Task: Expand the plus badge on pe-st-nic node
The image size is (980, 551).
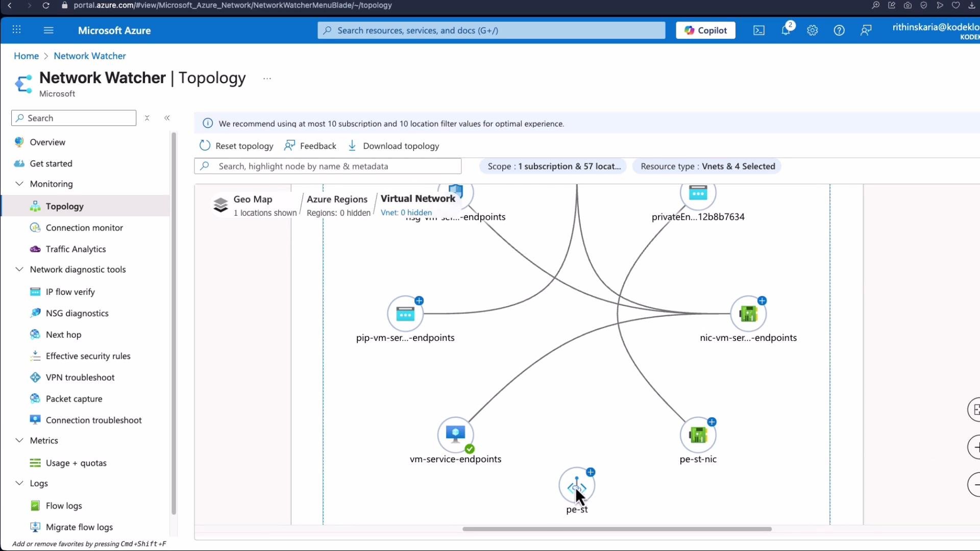Action: click(712, 422)
